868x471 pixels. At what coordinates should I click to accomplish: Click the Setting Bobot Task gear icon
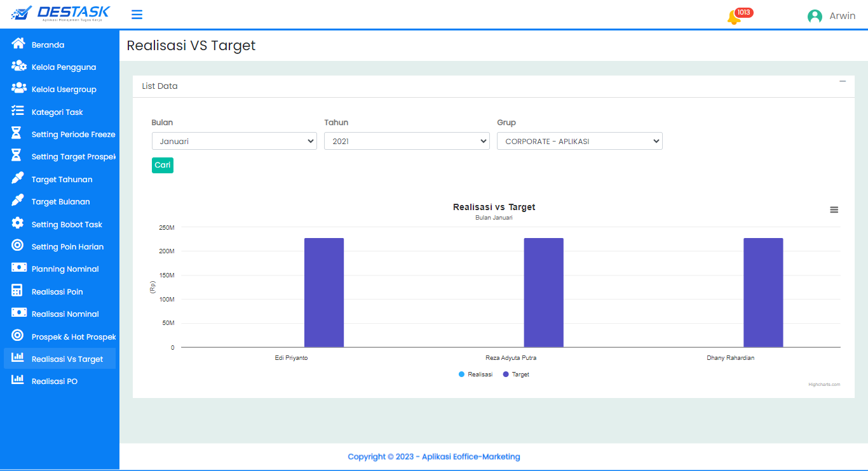coord(18,223)
